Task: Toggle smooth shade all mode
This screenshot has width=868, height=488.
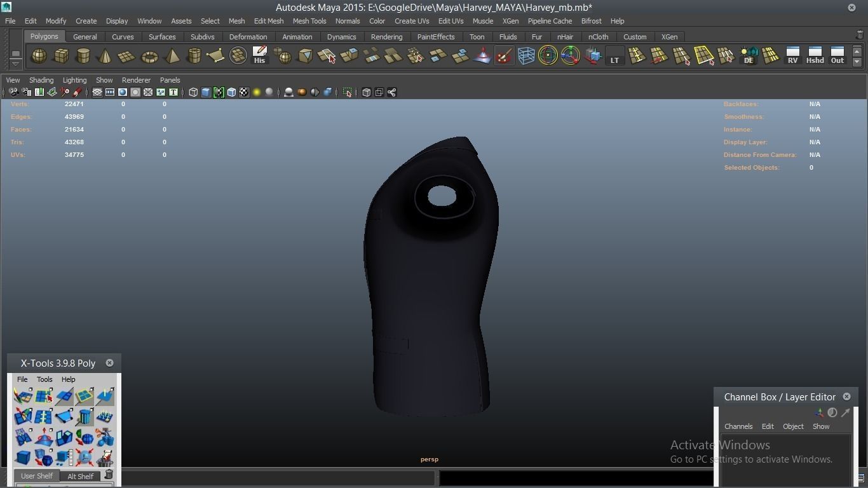Action: [206, 92]
